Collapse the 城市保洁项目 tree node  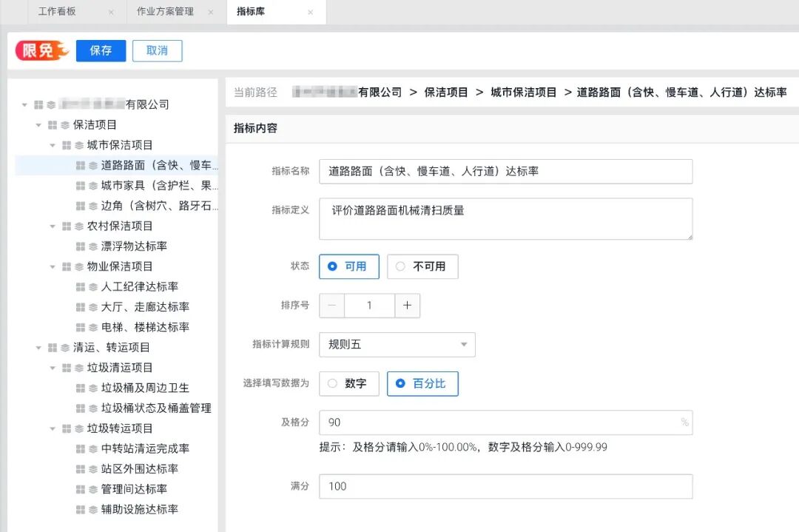pos(52,145)
